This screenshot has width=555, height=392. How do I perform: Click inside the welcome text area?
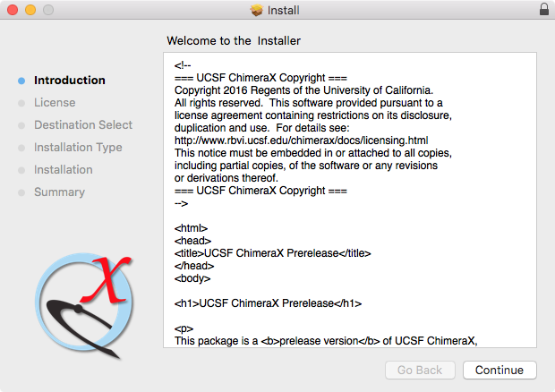click(349, 268)
